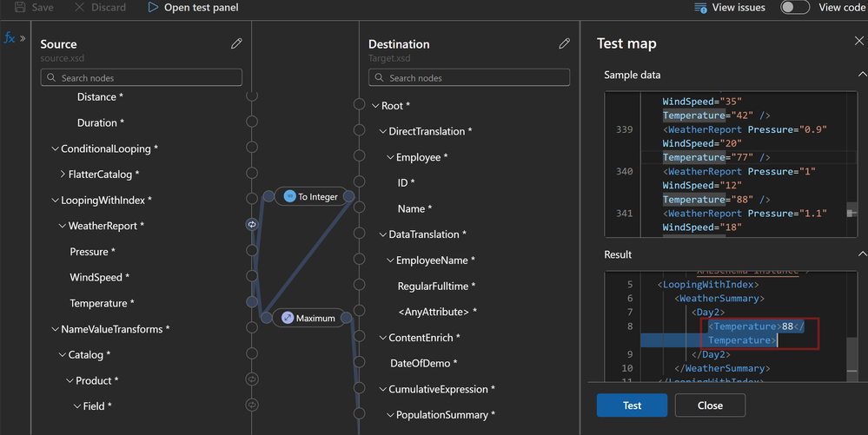Focus the Destination Search nodes field
Screen dimensions: 868x435
click(469, 77)
